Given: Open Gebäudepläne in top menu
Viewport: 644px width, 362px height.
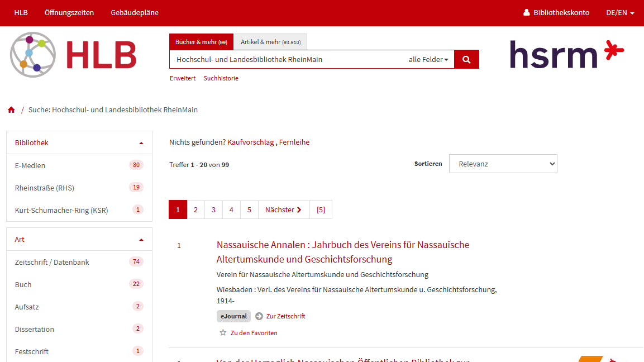Looking at the screenshot, I should coord(135,12).
